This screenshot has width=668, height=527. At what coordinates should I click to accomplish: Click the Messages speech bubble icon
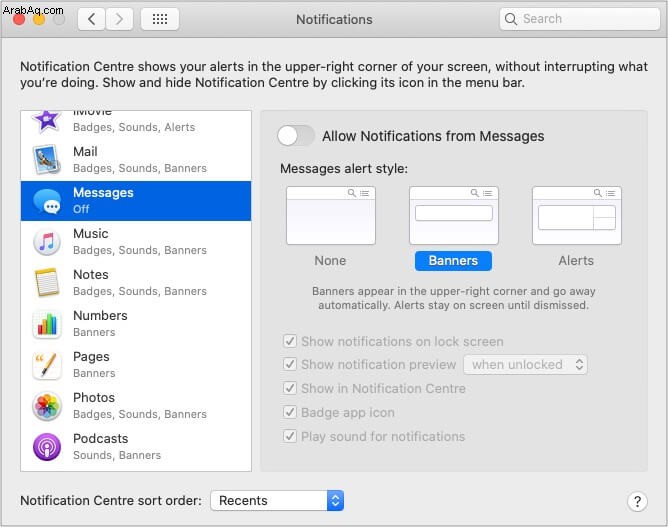[x=47, y=201]
